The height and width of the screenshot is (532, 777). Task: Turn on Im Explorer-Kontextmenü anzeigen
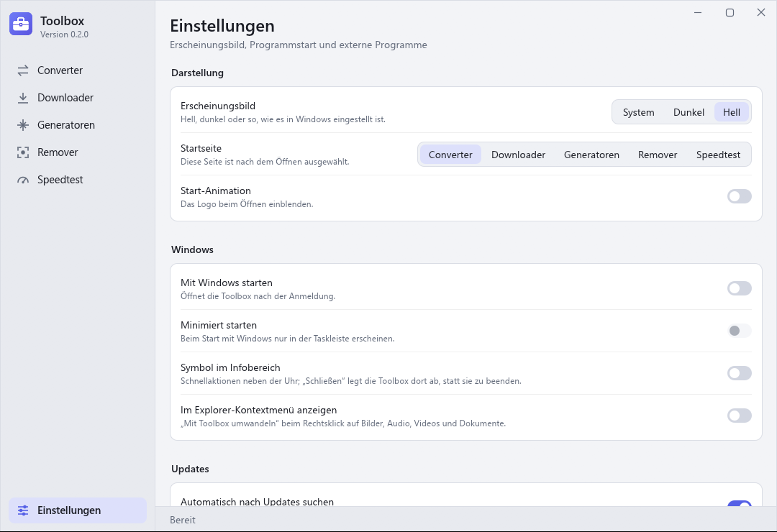click(740, 416)
